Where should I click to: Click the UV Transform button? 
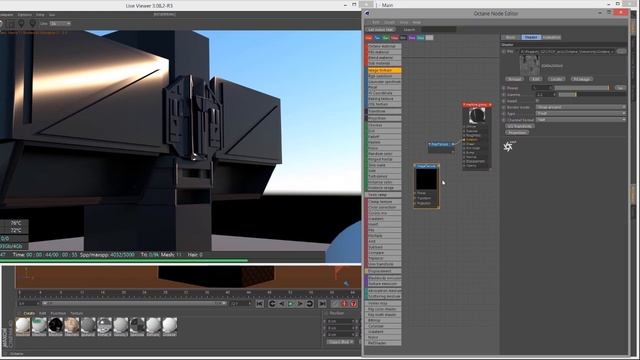520,126
